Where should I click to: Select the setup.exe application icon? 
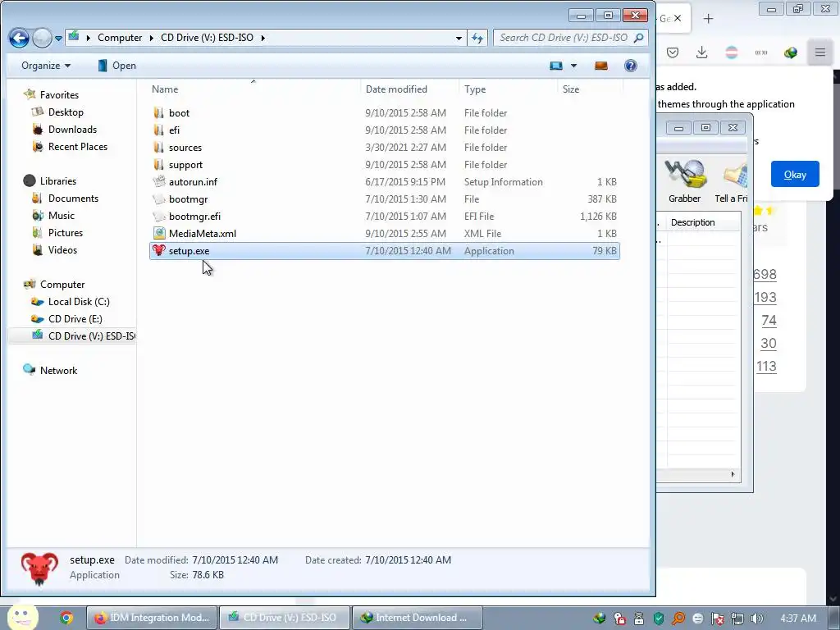[158, 251]
